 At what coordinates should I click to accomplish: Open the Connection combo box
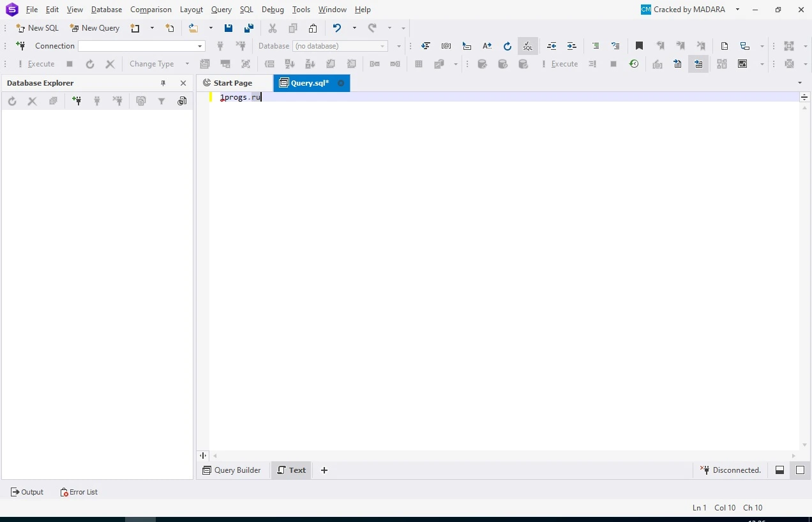point(141,46)
